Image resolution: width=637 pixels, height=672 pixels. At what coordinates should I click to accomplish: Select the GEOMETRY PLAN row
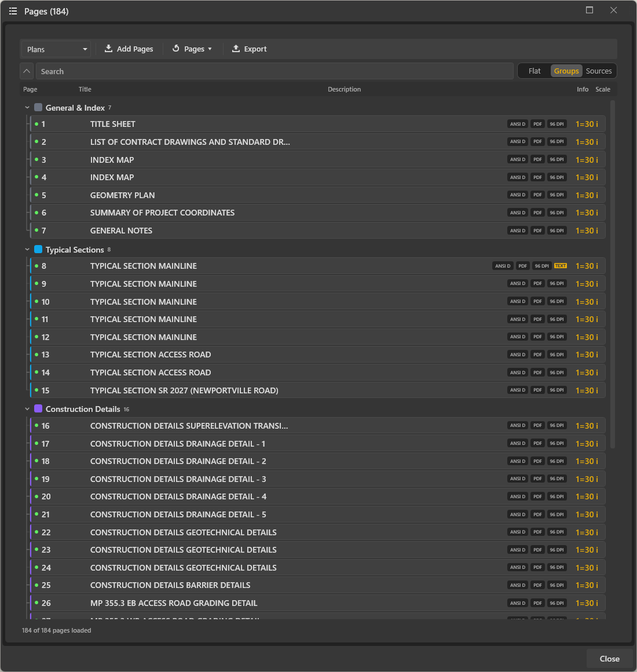318,195
